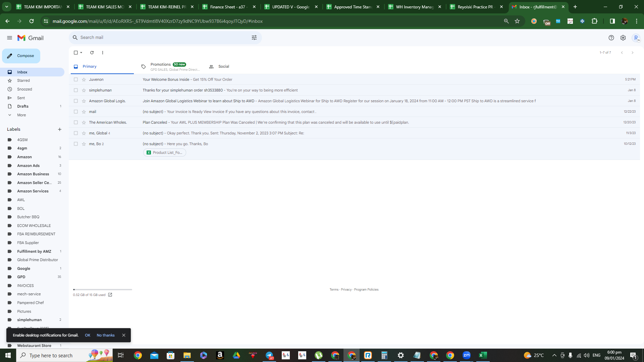Open Windows Start menu
Screen dimensions: 644x362
(x=8, y=355)
